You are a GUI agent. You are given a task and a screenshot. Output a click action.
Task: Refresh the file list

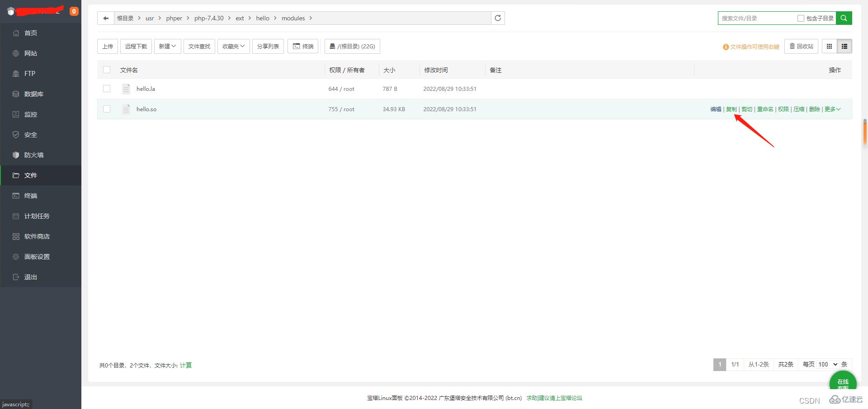click(x=498, y=18)
